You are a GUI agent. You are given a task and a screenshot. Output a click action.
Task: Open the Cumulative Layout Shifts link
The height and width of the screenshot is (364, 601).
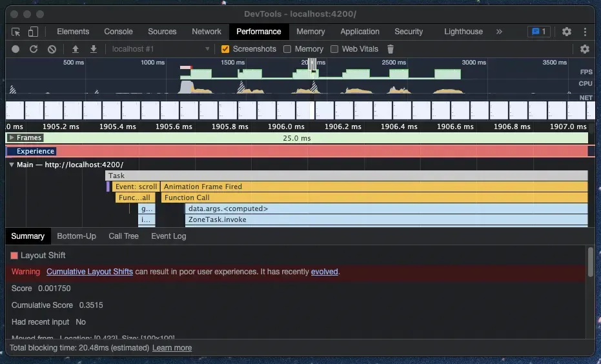90,272
